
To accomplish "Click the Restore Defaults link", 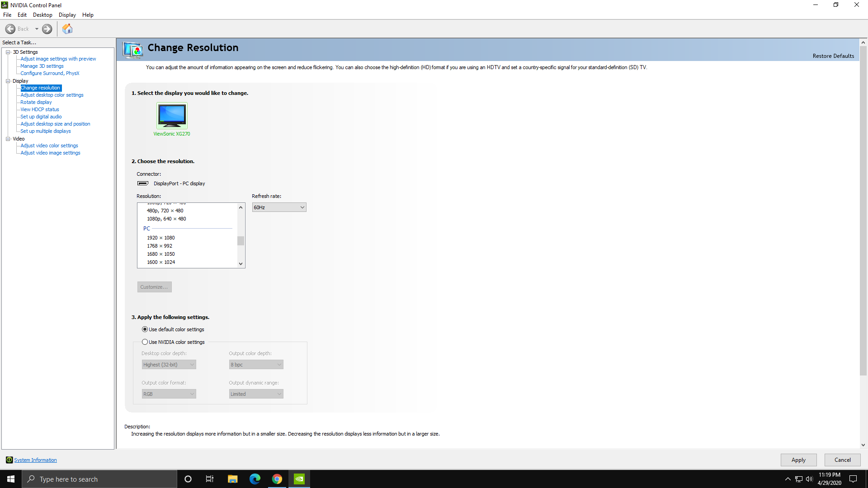I will [x=833, y=56].
